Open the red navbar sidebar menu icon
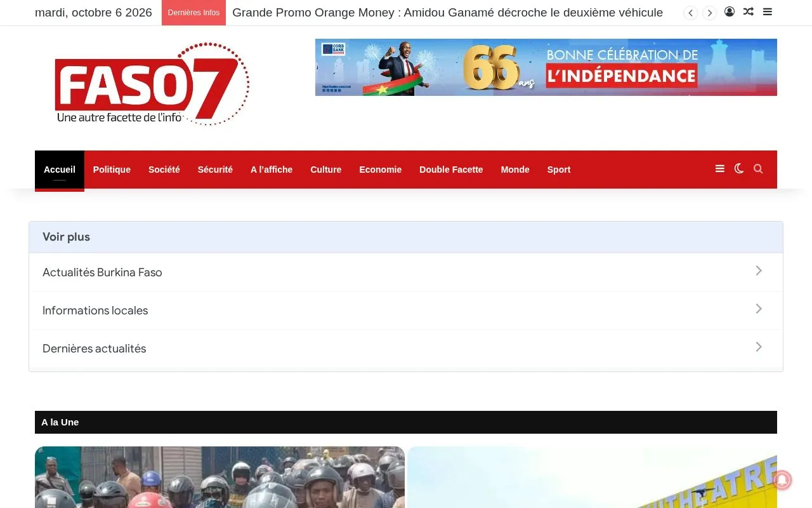812x508 pixels. pos(720,169)
